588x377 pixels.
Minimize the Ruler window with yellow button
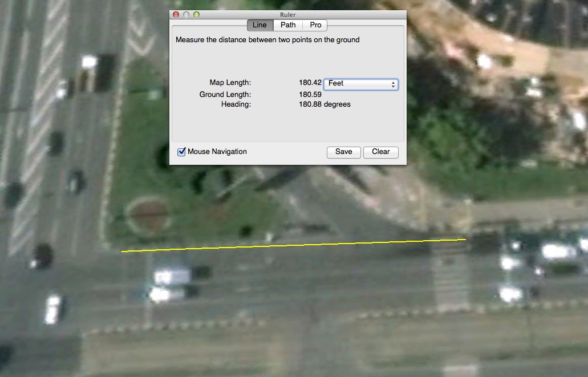186,15
